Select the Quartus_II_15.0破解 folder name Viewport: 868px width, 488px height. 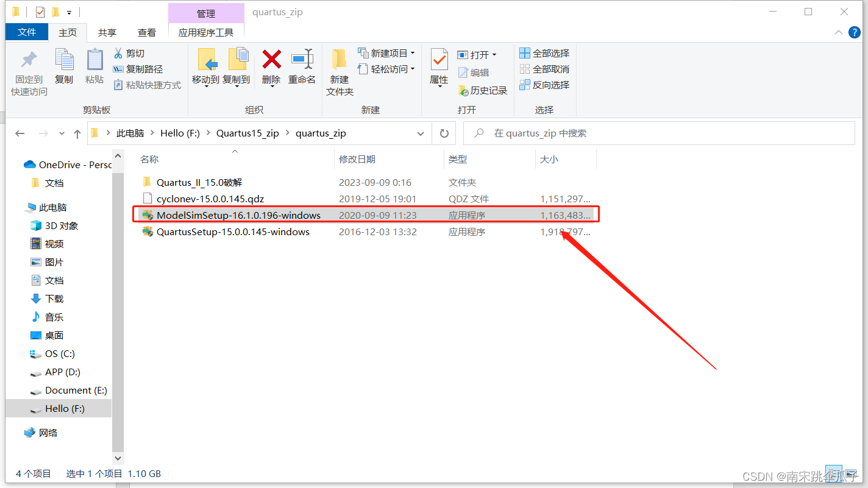[199, 182]
